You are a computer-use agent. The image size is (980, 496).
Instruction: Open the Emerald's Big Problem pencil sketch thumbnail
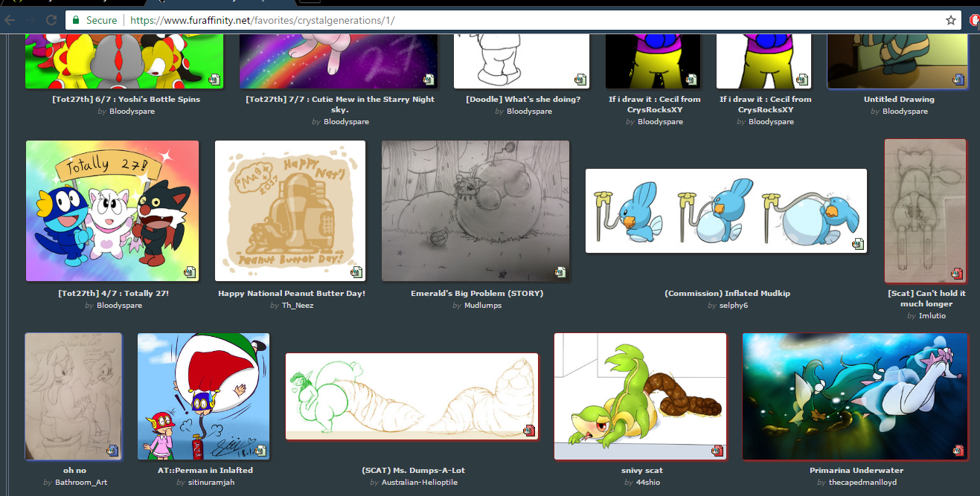pyautogui.click(x=475, y=211)
